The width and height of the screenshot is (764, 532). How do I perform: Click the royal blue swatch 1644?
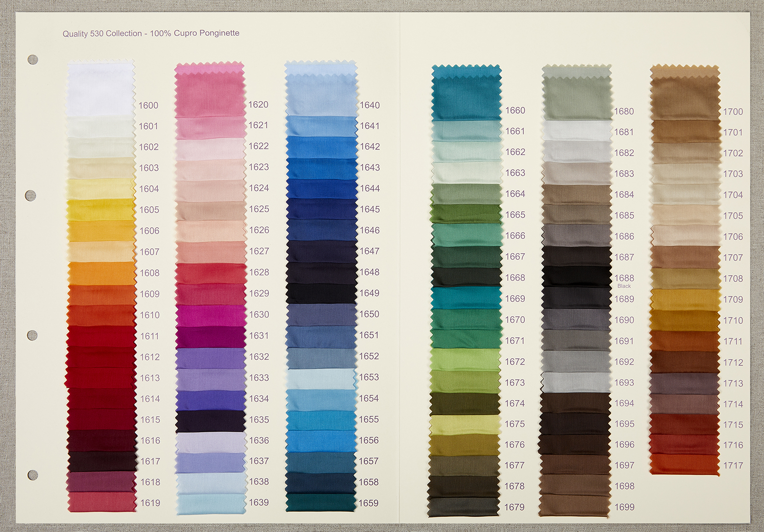pyautogui.click(x=321, y=189)
